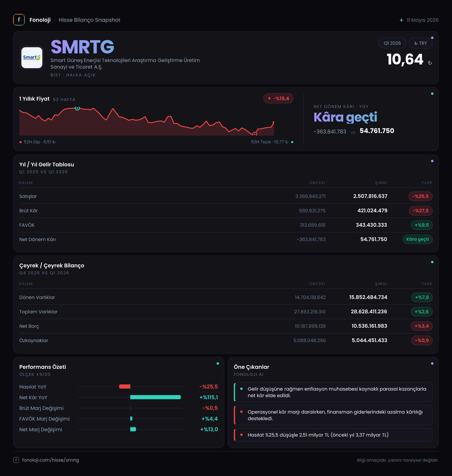
Task: Click the down-arrow icon in -%19,4 badge
Action: pyautogui.click(x=269, y=99)
